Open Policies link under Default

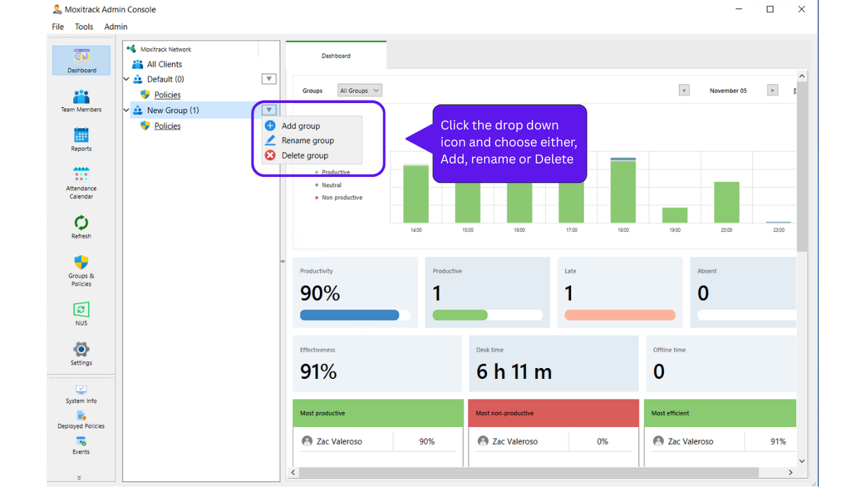[167, 95]
